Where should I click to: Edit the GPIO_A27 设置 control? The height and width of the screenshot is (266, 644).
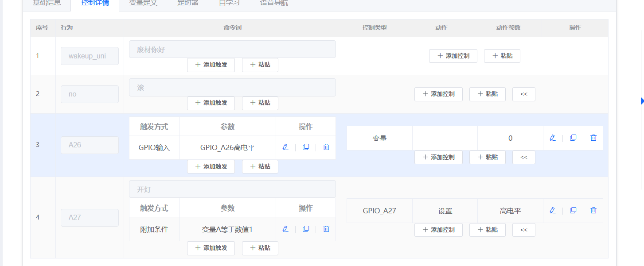coord(552,210)
